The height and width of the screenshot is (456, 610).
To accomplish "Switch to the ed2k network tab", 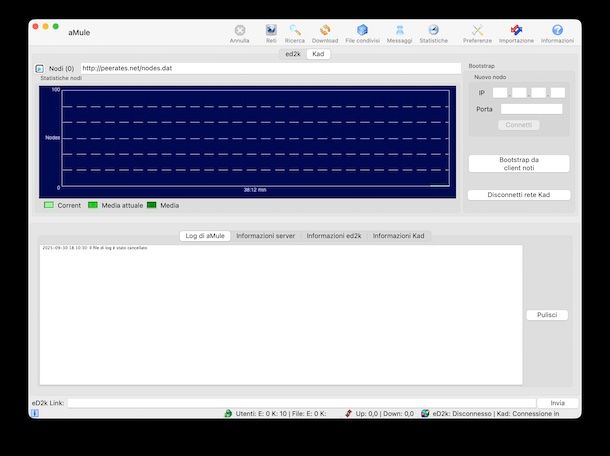I will (x=293, y=54).
